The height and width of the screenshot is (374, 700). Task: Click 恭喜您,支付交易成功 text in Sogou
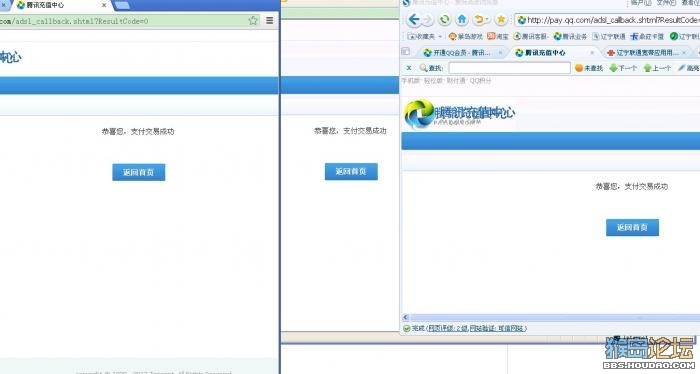631,187
